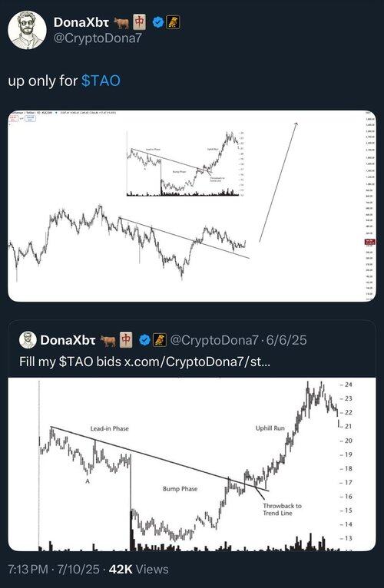Viewport: 384px width, 588px height.
Task: Click the gold bird affiliate badge in header
Action: tap(173, 22)
